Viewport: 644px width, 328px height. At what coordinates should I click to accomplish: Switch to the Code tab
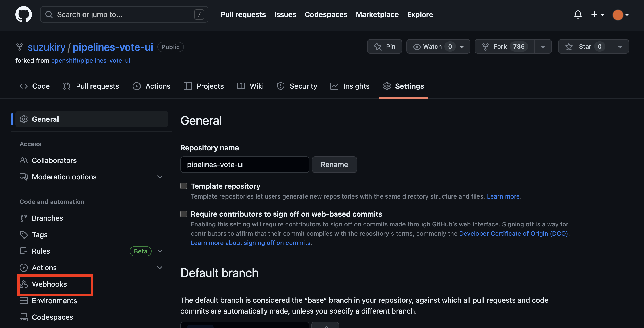(35, 86)
